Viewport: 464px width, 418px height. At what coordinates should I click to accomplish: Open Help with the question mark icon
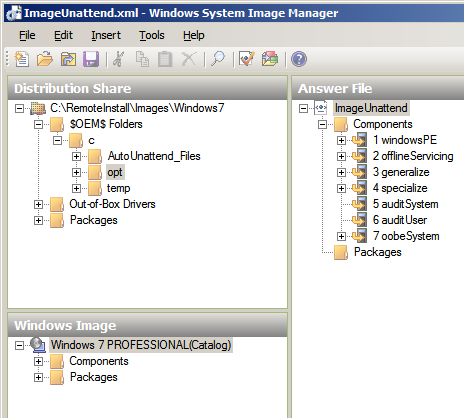click(x=299, y=59)
